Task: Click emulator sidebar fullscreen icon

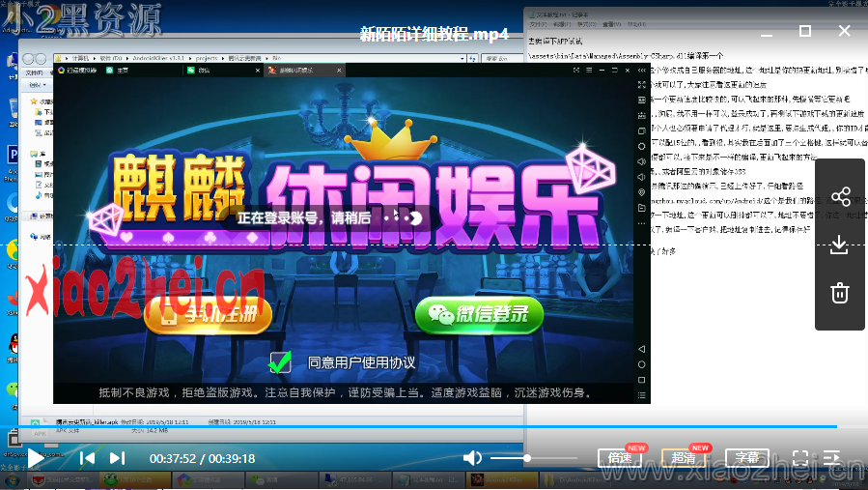Action: tap(642, 85)
